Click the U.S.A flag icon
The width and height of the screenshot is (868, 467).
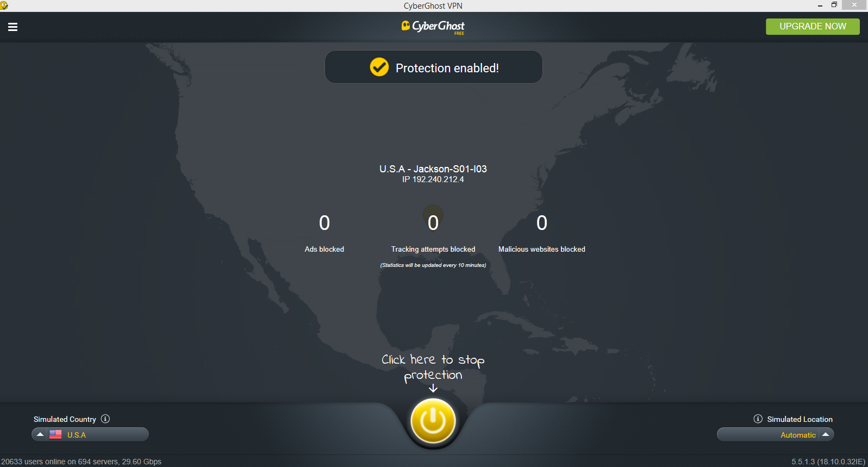point(55,434)
